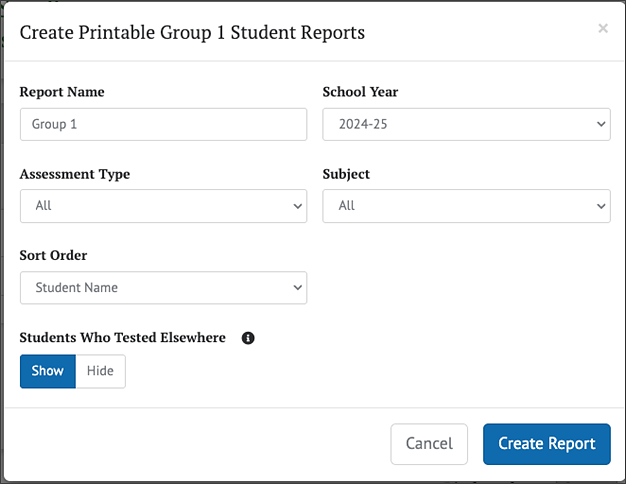The width and height of the screenshot is (626, 484).
Task: Expand Sort Order set to Student Name
Action: click(163, 288)
